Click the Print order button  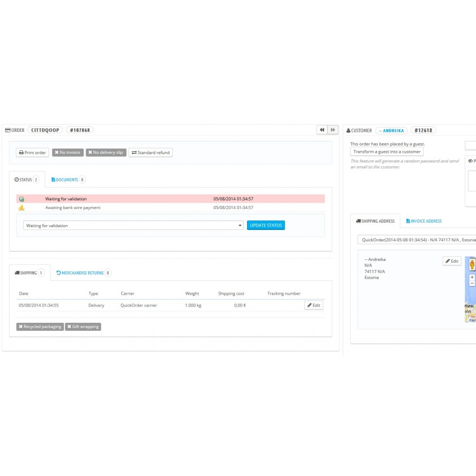click(x=32, y=152)
